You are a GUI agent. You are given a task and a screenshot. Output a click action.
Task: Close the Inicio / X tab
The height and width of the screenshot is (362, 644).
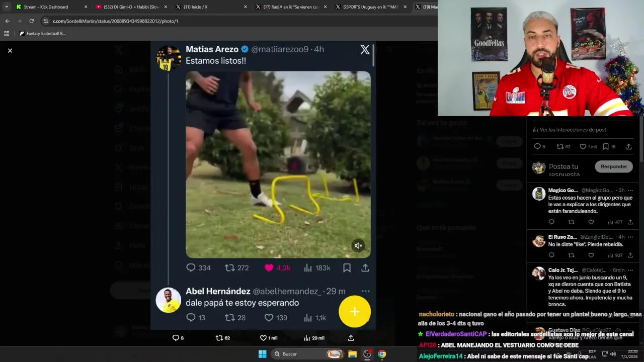pyautogui.click(x=246, y=7)
